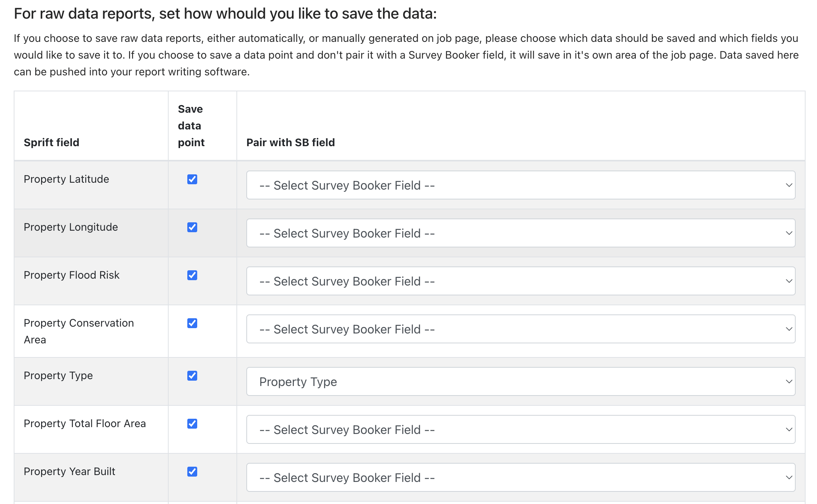Open SB field dropdown for Property Year Built
Viewport: 817px width, 504px height.
[521, 477]
